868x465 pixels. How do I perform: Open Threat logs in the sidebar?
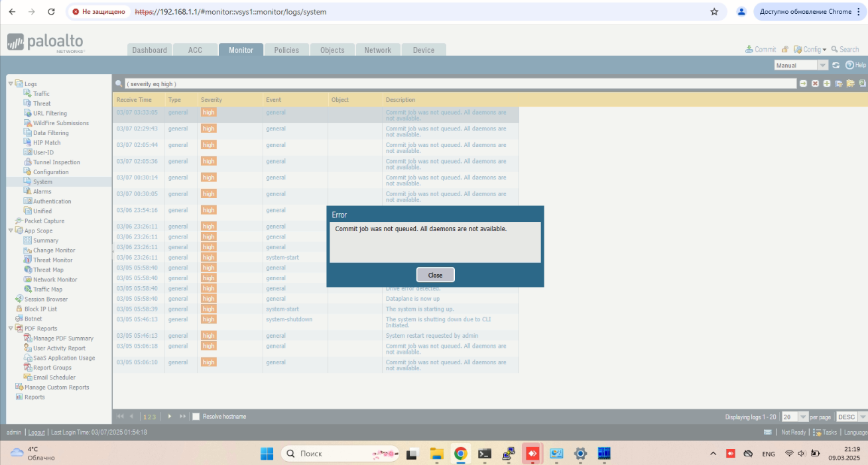pyautogui.click(x=42, y=103)
